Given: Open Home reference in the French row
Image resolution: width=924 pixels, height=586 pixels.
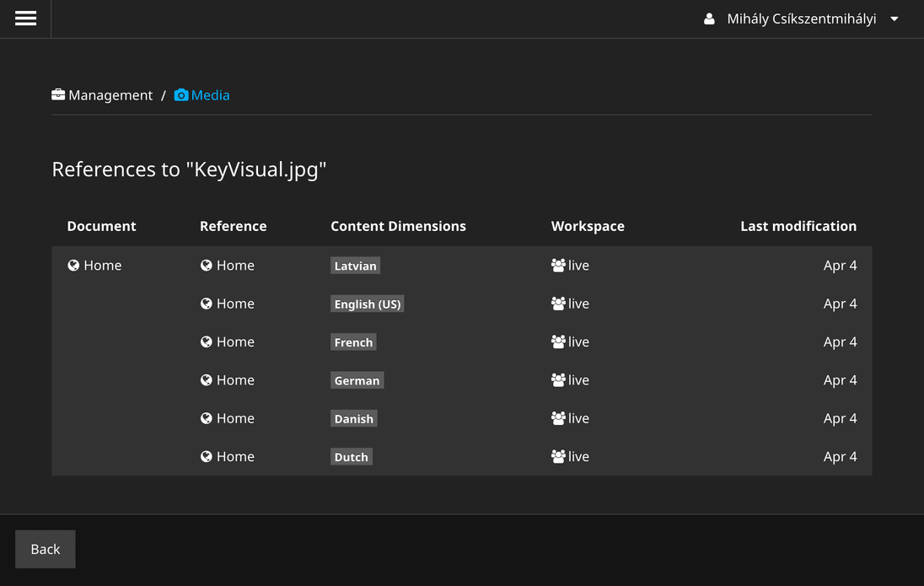Looking at the screenshot, I should pos(235,342).
